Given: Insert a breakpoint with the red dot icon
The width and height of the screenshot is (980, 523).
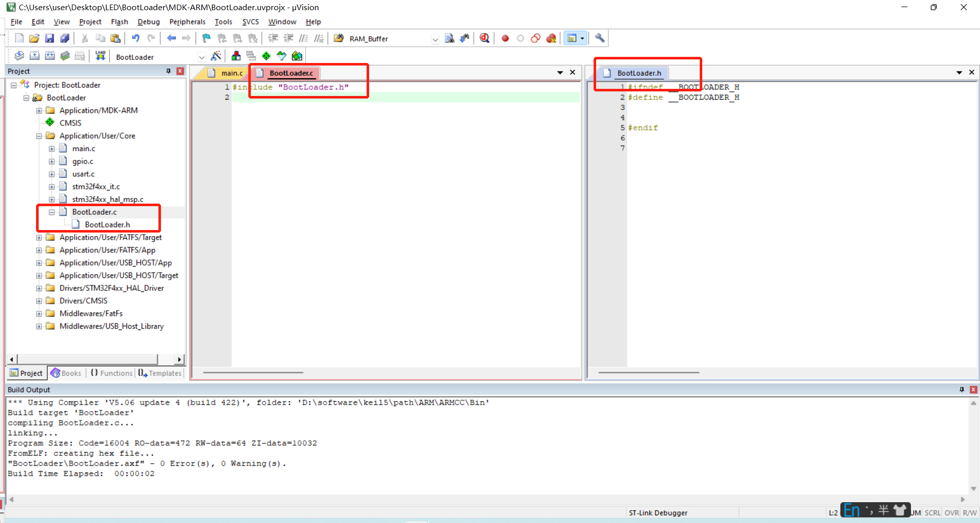Looking at the screenshot, I should tap(505, 38).
